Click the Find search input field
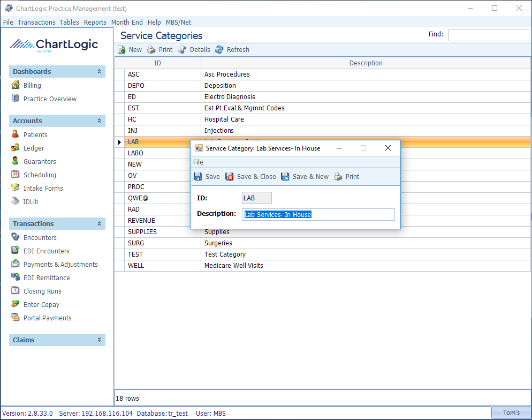The width and height of the screenshot is (532, 420). coord(489,35)
